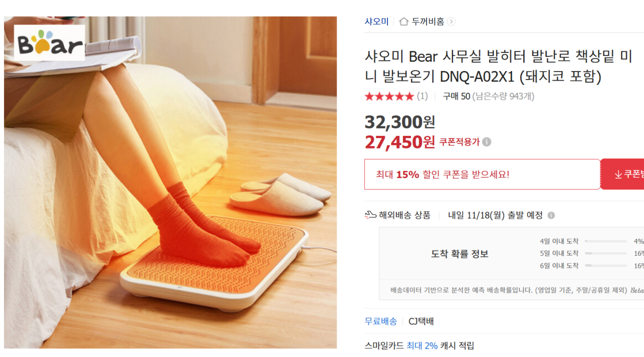Click the 도착 확률 정보 heading
Image resolution: width=644 pixels, height=357 pixels.
click(x=460, y=254)
